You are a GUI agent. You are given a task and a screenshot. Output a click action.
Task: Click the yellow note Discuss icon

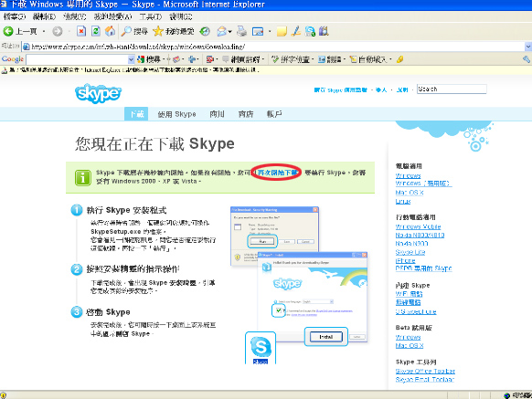(x=282, y=32)
